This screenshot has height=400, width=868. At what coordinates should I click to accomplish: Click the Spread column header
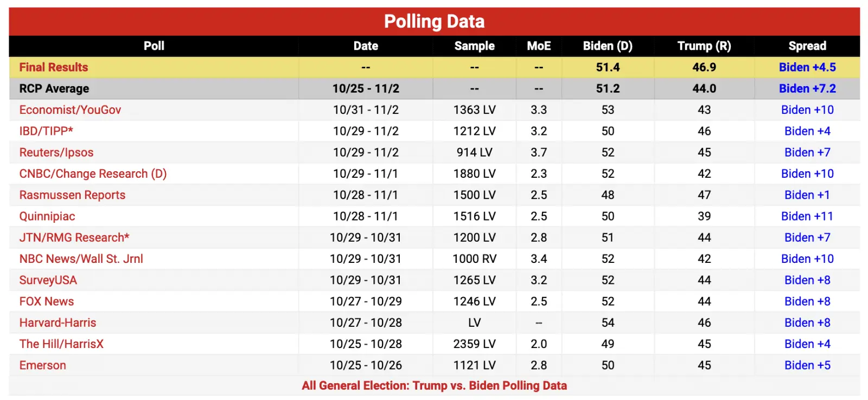coord(807,46)
